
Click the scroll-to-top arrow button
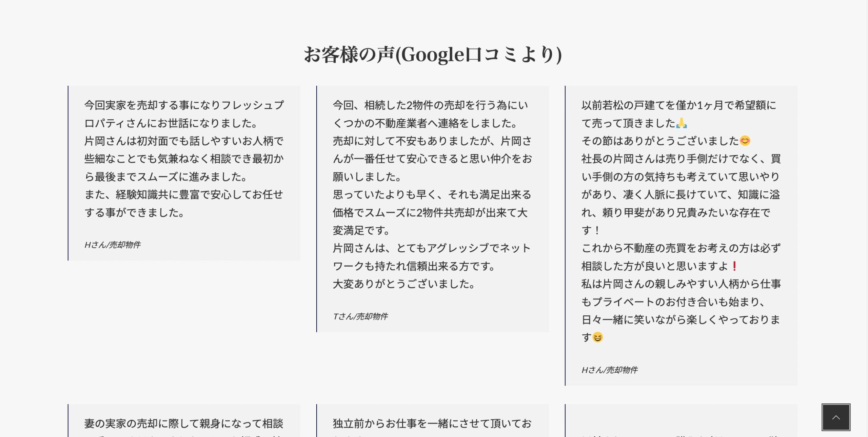[835, 417]
